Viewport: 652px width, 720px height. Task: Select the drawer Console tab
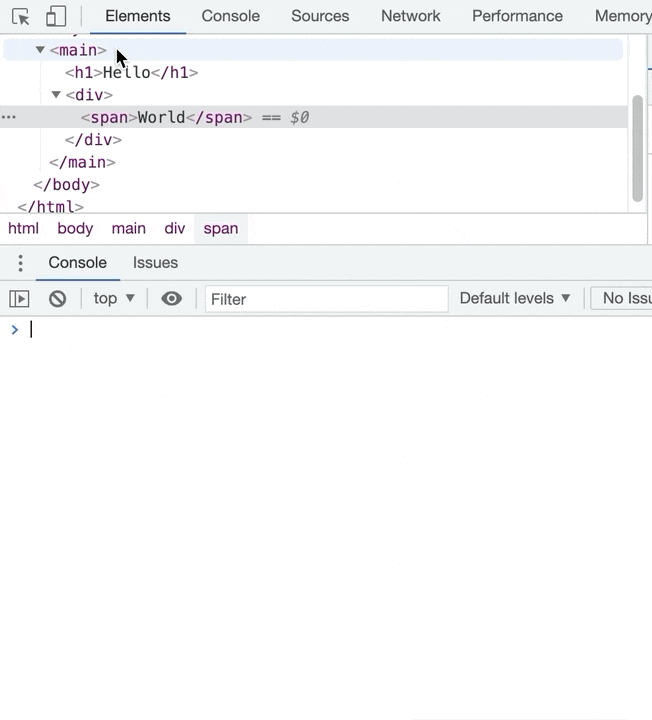pyautogui.click(x=78, y=263)
